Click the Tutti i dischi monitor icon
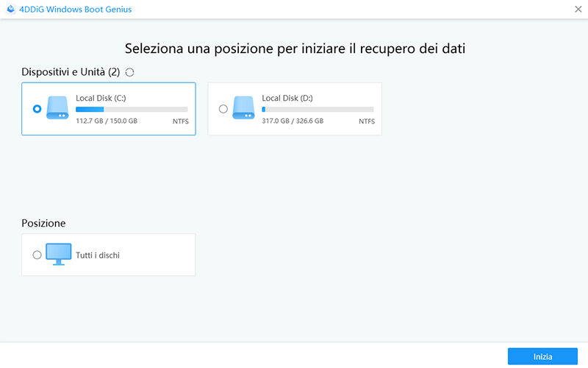Viewport: 588px width, 368px height. pyautogui.click(x=57, y=255)
